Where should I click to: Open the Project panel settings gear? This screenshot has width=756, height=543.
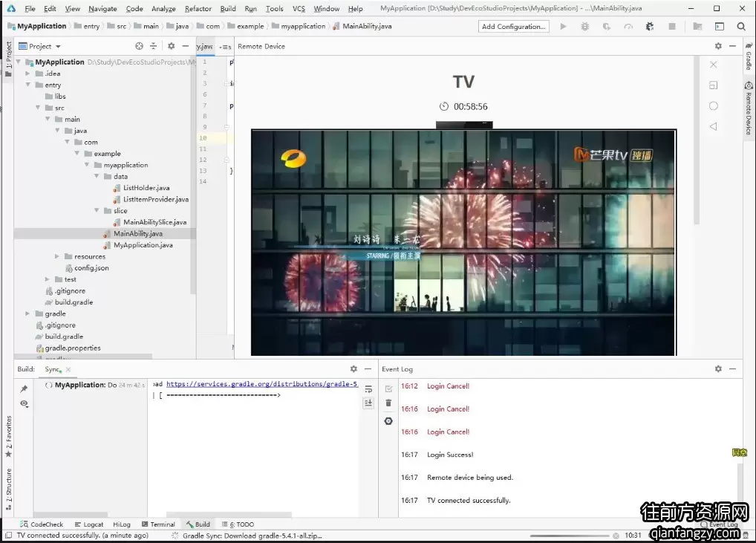pos(171,46)
